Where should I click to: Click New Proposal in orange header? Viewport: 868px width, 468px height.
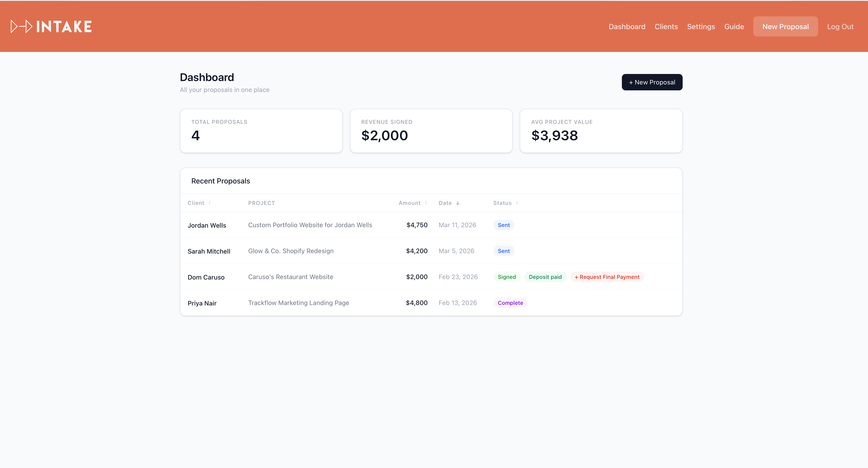coord(785,27)
